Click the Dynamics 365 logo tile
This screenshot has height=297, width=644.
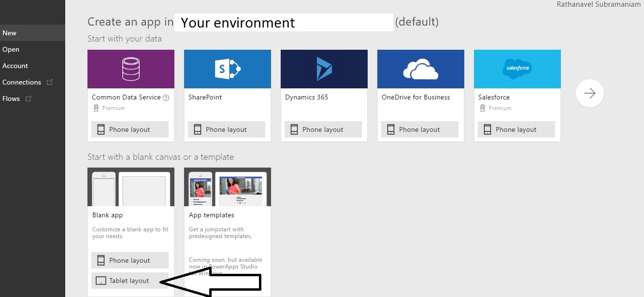[324, 69]
